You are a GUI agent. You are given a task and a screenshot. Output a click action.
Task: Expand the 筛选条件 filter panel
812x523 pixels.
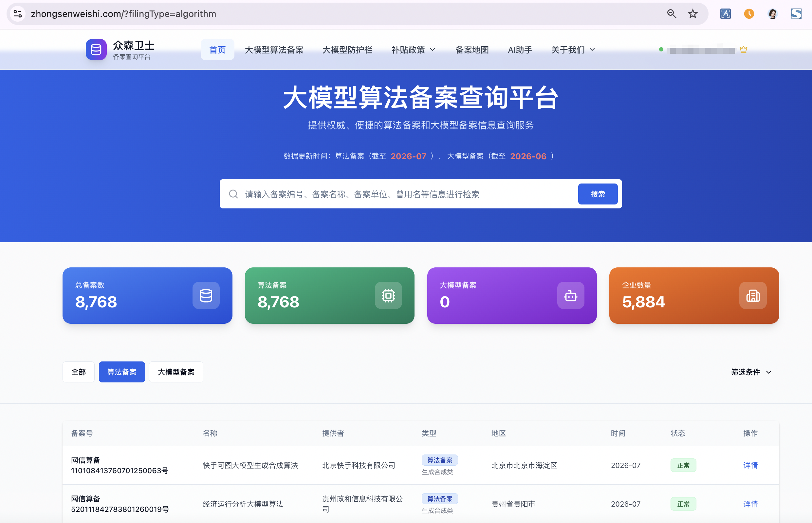tap(751, 372)
